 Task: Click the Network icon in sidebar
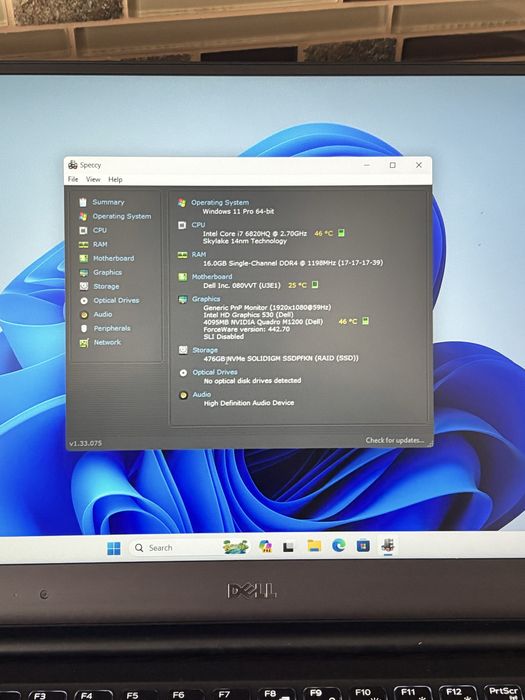coord(84,343)
